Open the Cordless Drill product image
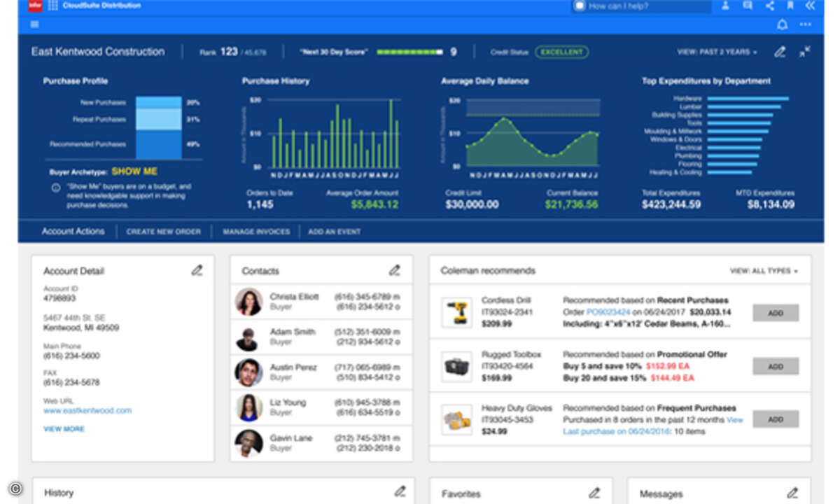Image resolution: width=840 pixels, height=504 pixels. tap(457, 312)
